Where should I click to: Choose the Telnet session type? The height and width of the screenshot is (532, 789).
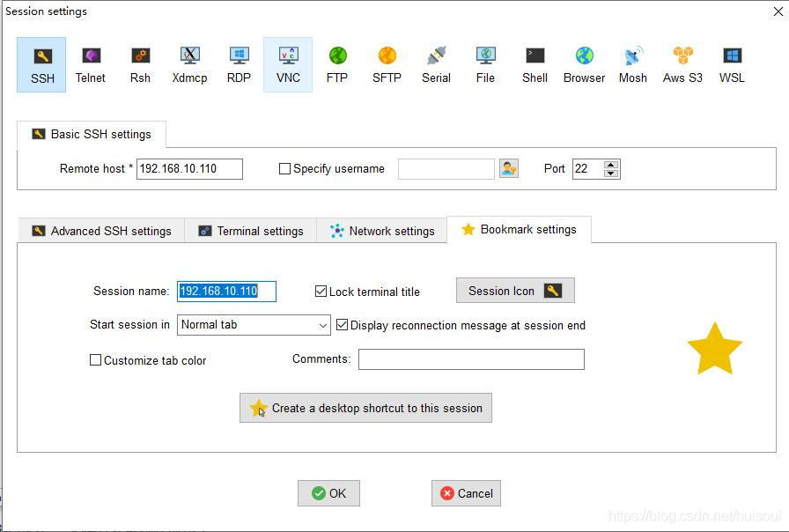(x=91, y=64)
